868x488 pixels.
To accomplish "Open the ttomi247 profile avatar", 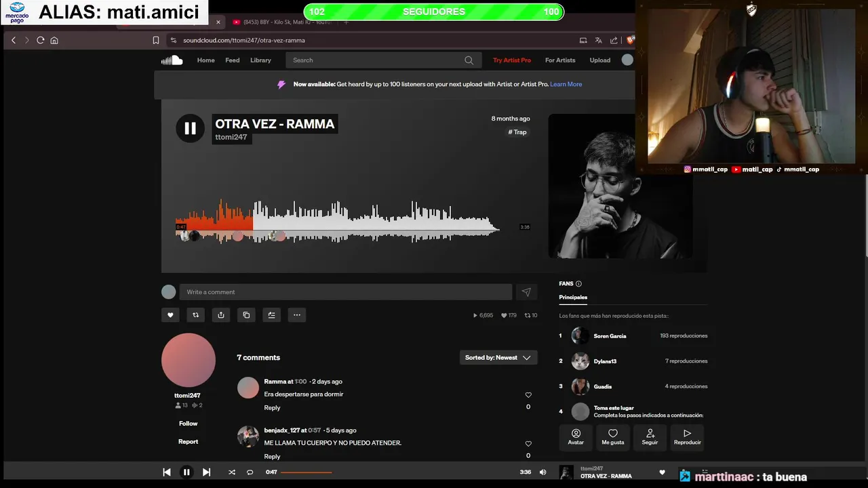I will pos(189,360).
